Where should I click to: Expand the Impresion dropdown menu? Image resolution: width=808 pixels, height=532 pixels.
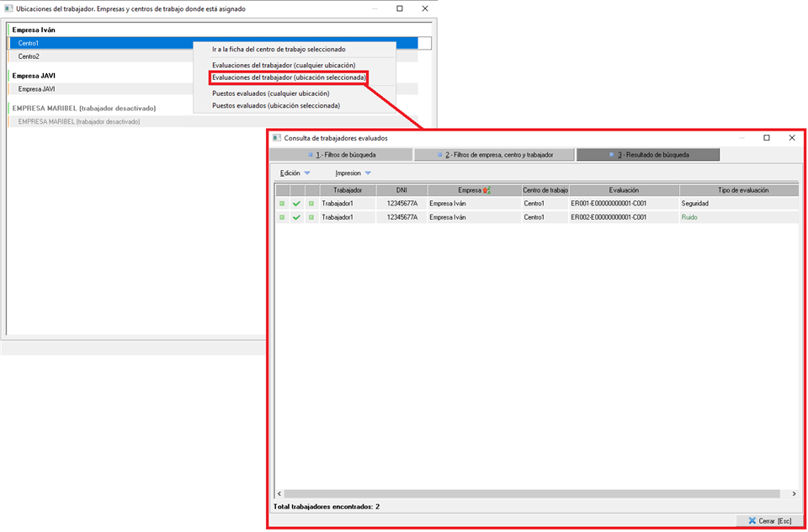tap(353, 173)
